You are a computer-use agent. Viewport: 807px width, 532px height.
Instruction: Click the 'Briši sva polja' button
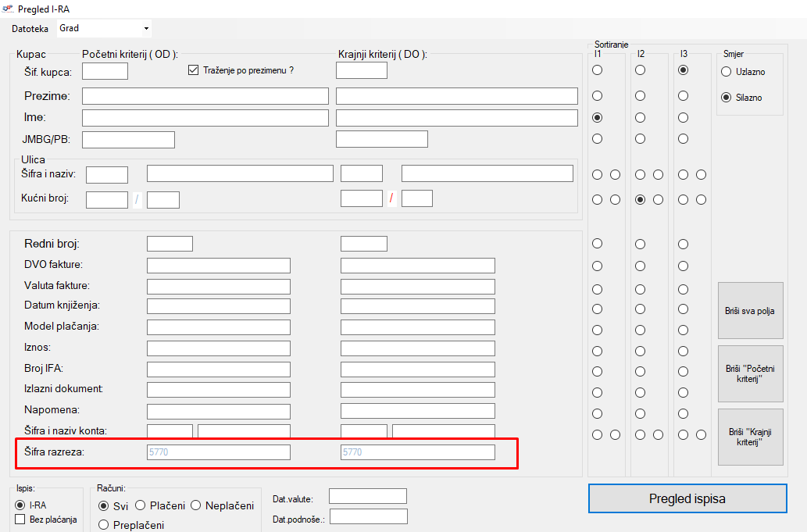(x=750, y=311)
